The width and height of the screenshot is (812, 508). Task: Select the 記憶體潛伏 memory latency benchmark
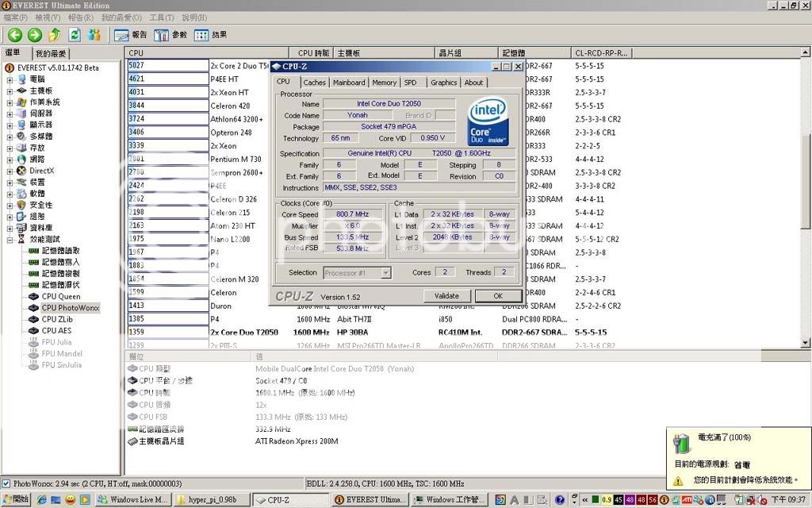click(60, 285)
